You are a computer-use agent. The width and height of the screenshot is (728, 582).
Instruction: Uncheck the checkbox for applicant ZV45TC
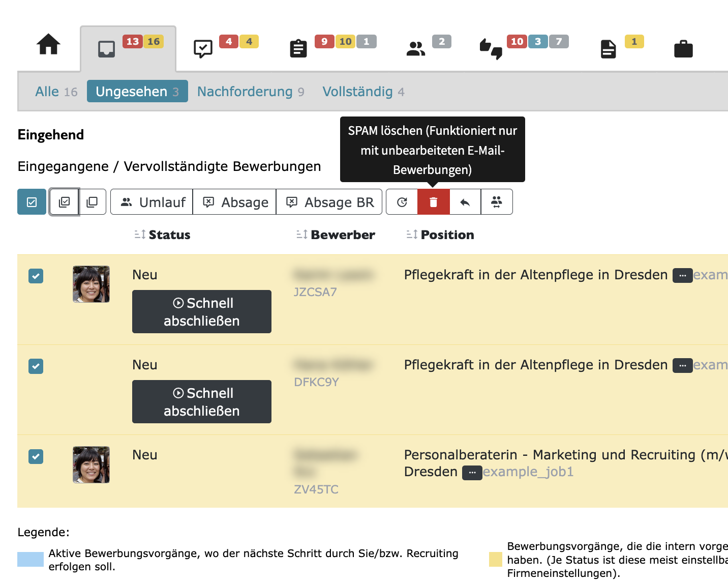(x=36, y=456)
